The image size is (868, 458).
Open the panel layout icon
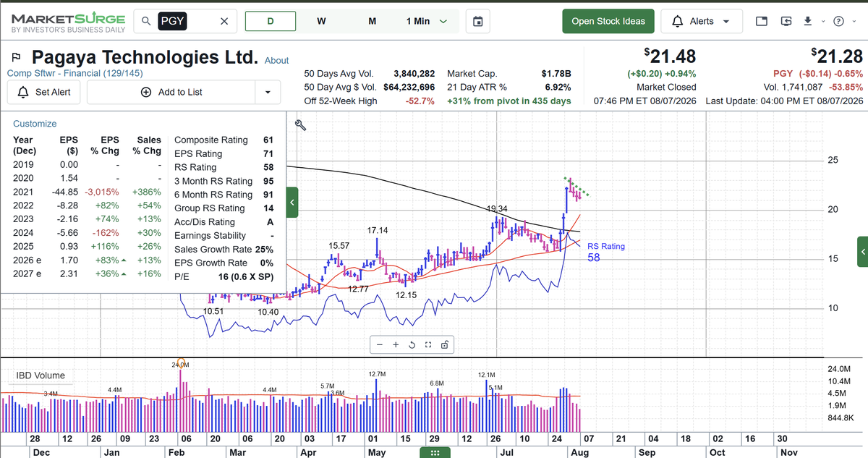click(762, 21)
